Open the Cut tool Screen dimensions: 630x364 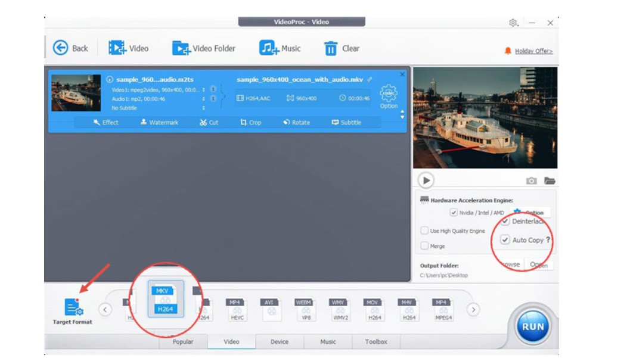click(x=209, y=122)
